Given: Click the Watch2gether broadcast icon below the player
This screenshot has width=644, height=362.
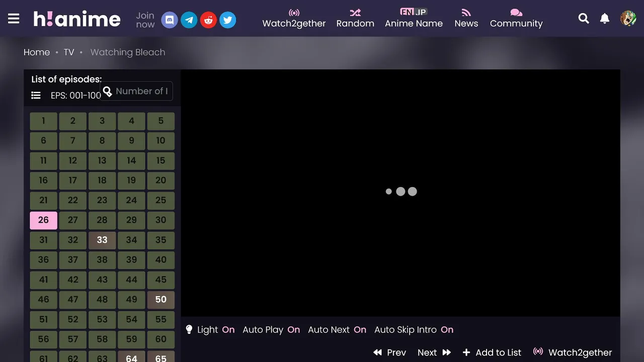Looking at the screenshot, I should tap(538, 351).
